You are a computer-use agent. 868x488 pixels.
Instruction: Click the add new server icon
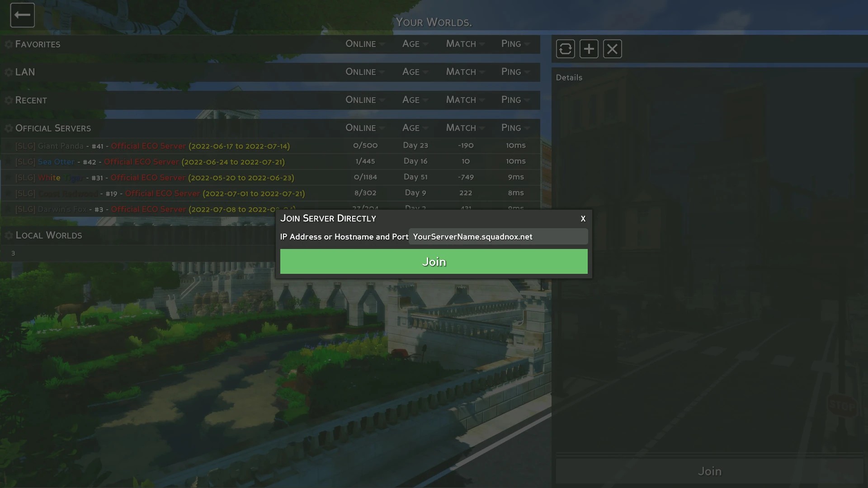(x=589, y=48)
